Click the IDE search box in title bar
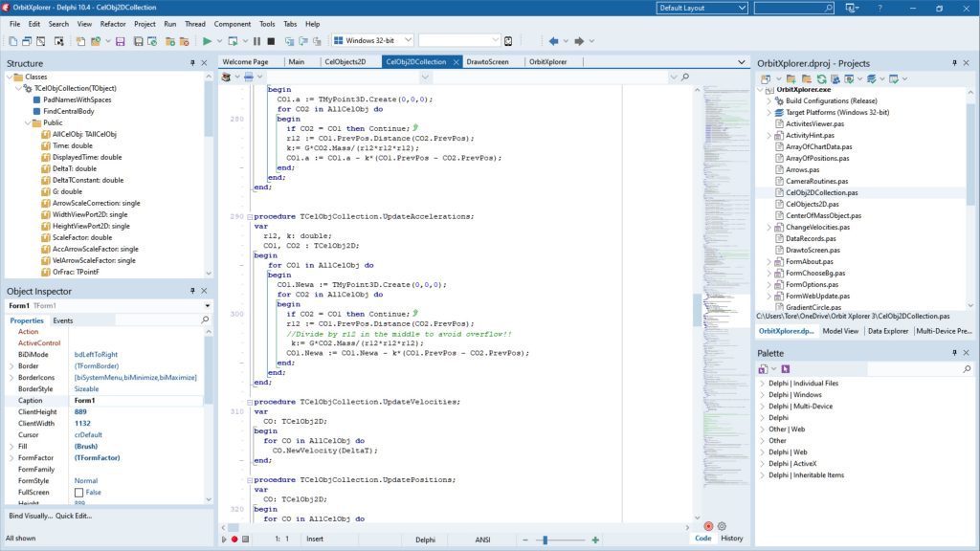The height and width of the screenshot is (551, 980). (793, 8)
